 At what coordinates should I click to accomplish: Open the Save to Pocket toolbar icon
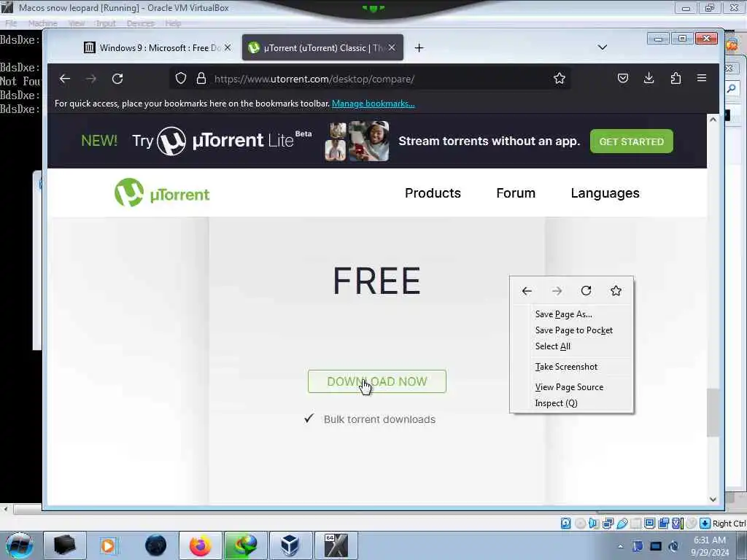pyautogui.click(x=623, y=78)
